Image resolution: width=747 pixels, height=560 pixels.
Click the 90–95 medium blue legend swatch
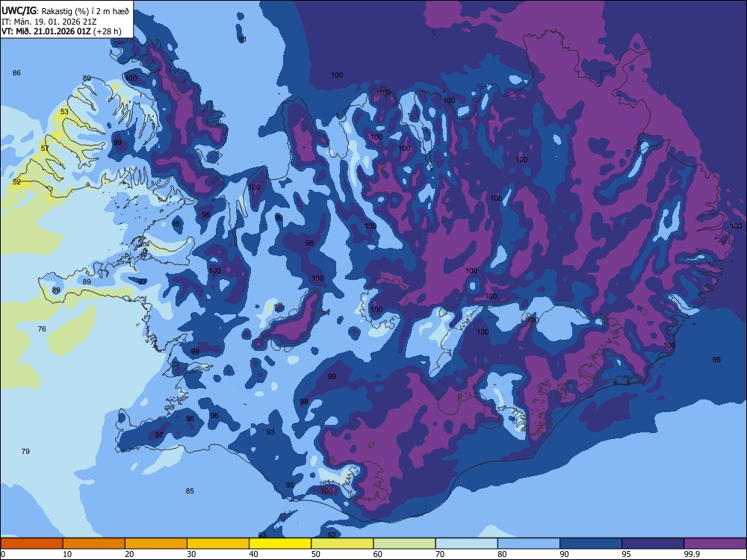click(591, 544)
